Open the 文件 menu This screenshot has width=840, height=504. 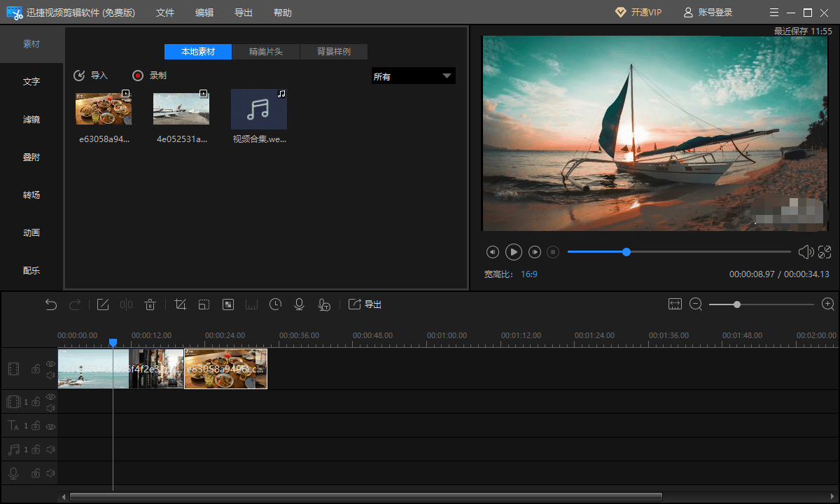pos(165,13)
